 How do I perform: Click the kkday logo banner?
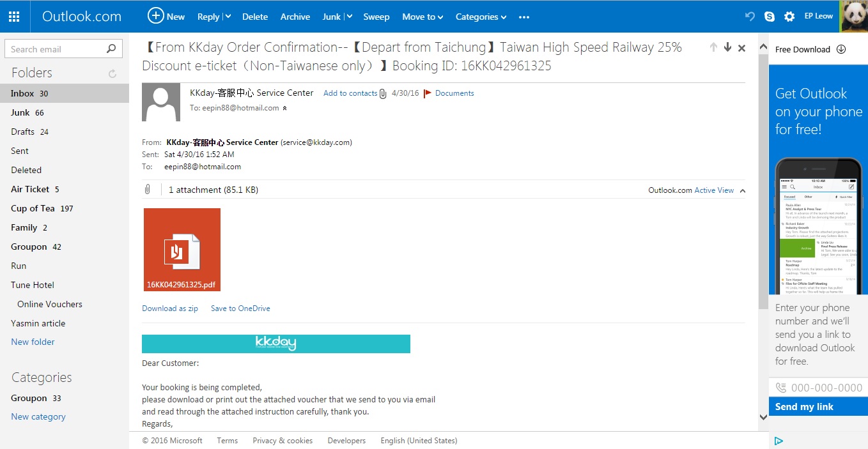[276, 344]
